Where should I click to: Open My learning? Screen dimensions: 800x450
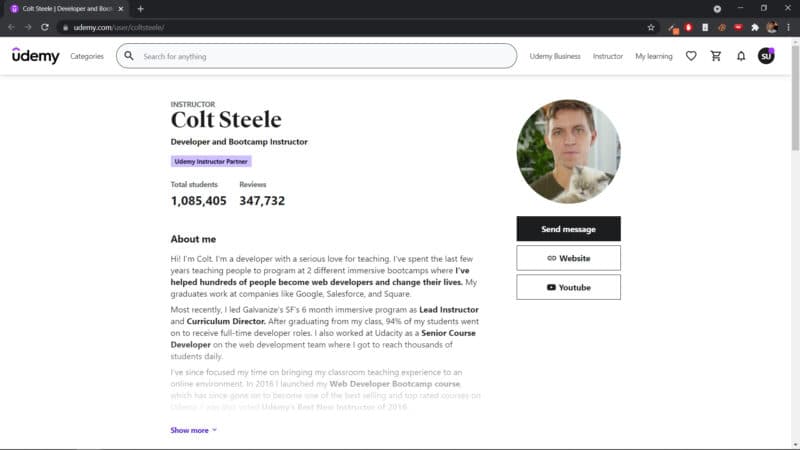654,56
